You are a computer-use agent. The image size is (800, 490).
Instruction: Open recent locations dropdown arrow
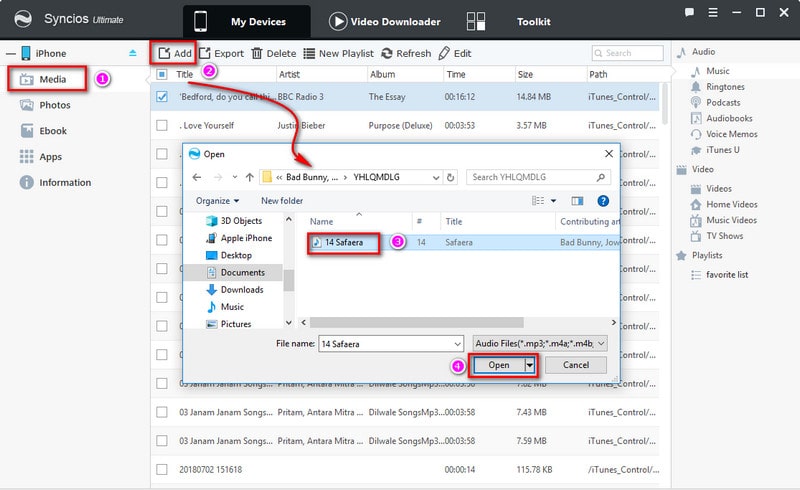(234, 177)
